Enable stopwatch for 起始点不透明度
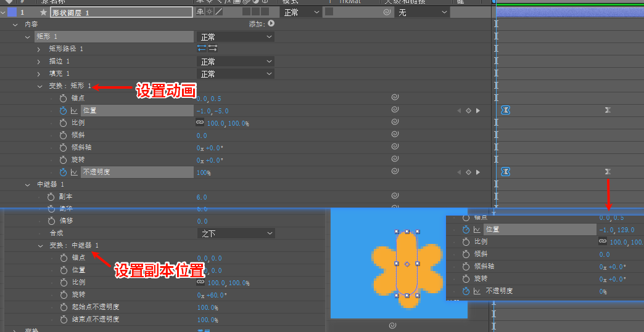 (64, 307)
